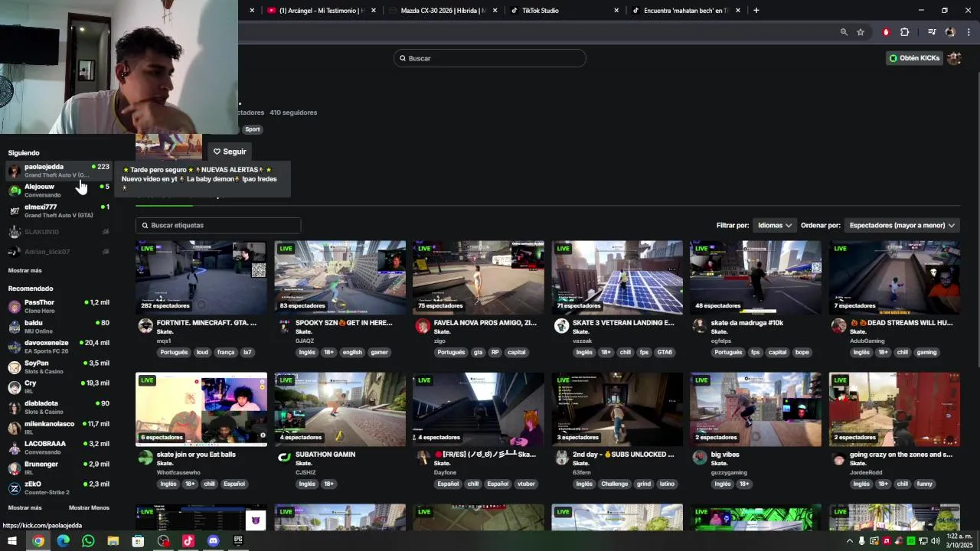This screenshot has height=551, width=980.
Task: Collapse recommended list with Mostrar Menos
Action: (89, 508)
